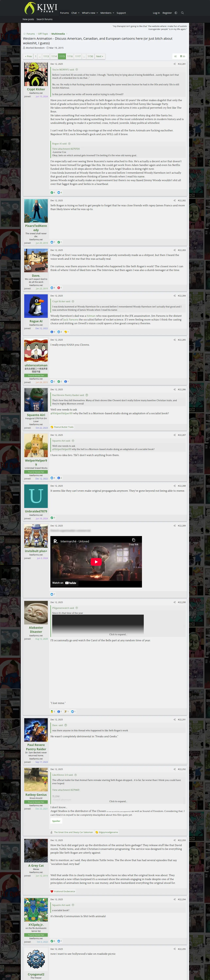Share post #22,292 via its share icon

175,769
